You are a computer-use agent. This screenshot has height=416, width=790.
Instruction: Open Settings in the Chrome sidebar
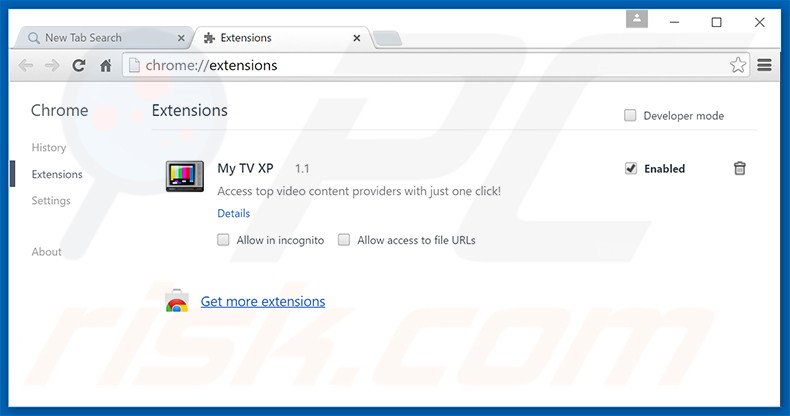tap(51, 201)
